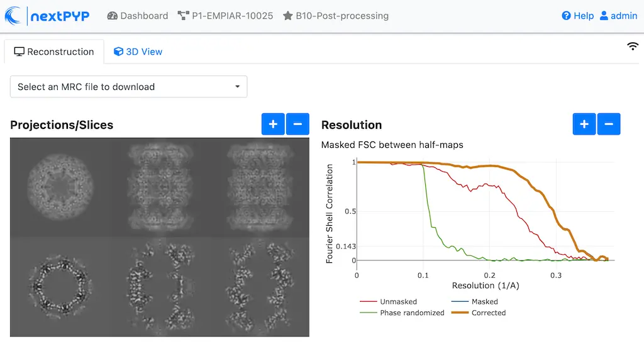Open the Dashboard link
The image size is (644, 344).
click(137, 16)
